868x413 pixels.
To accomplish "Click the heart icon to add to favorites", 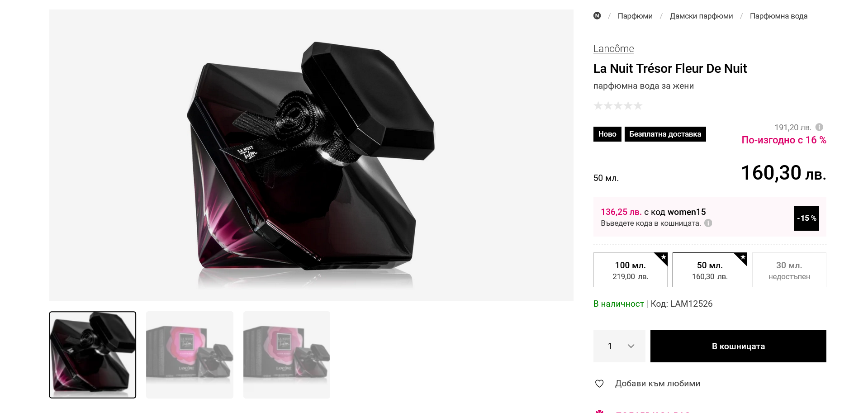I will (599, 384).
